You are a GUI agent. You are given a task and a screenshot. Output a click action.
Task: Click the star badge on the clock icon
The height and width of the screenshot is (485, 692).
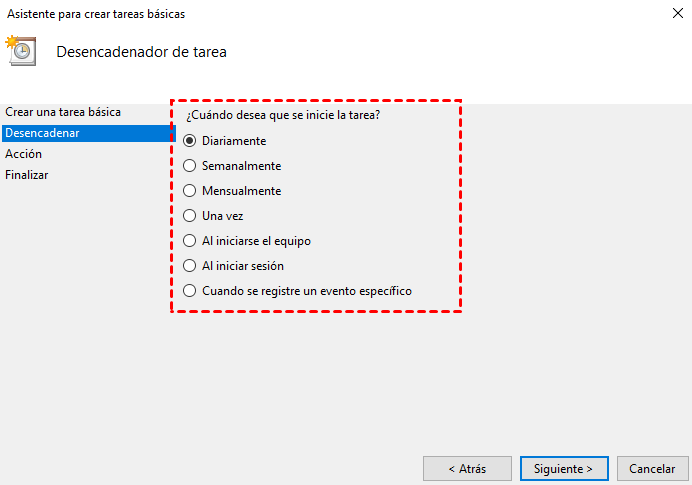point(12,43)
